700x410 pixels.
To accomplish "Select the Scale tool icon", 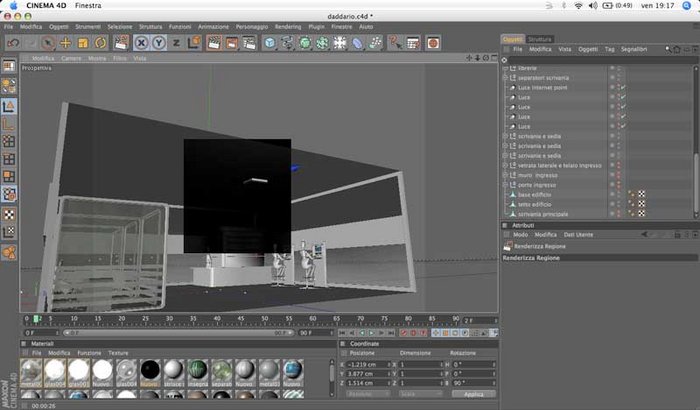I will coord(83,43).
